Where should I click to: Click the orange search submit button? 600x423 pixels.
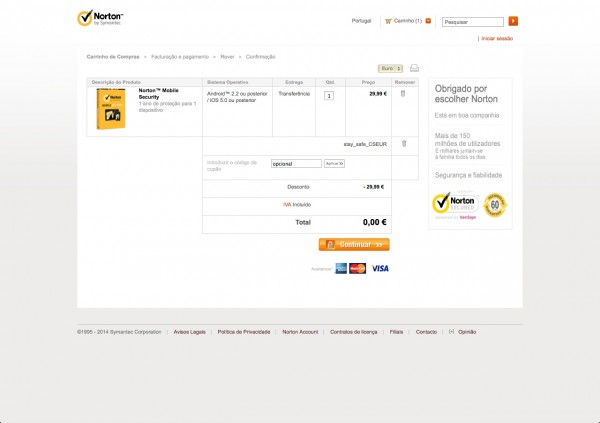tap(513, 21)
